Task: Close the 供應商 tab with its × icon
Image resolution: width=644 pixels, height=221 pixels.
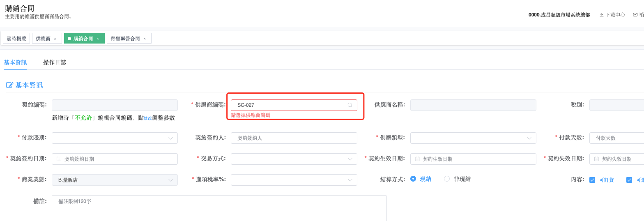Action: pos(55,39)
